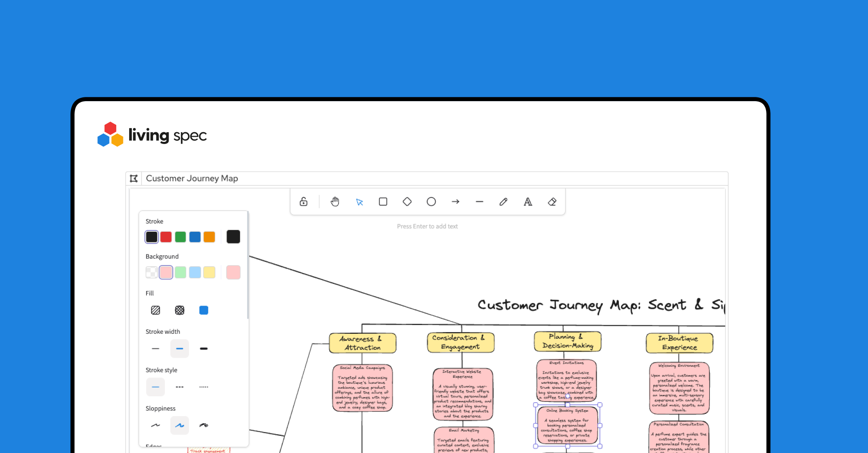Image resolution: width=868 pixels, height=453 pixels.
Task: Set stroke width to extra bold
Action: pyautogui.click(x=204, y=348)
